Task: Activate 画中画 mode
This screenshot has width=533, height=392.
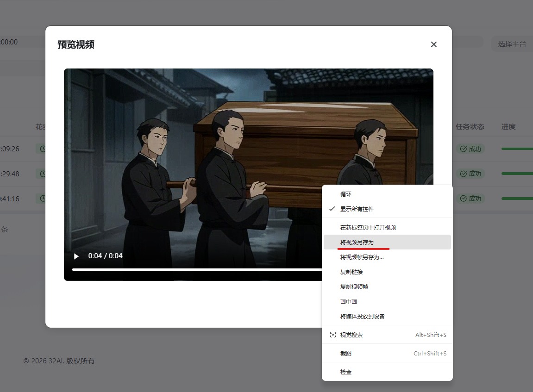Action: coord(387,302)
